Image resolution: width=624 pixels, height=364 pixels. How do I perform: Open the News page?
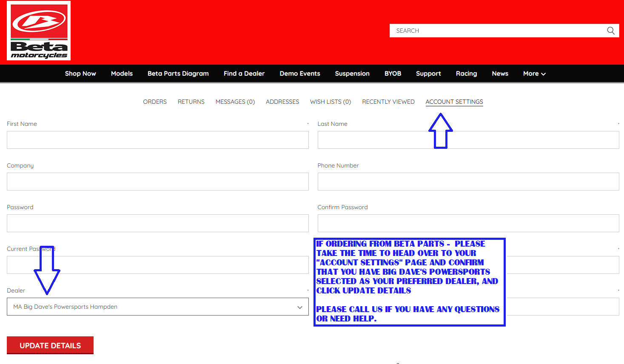[x=500, y=74]
